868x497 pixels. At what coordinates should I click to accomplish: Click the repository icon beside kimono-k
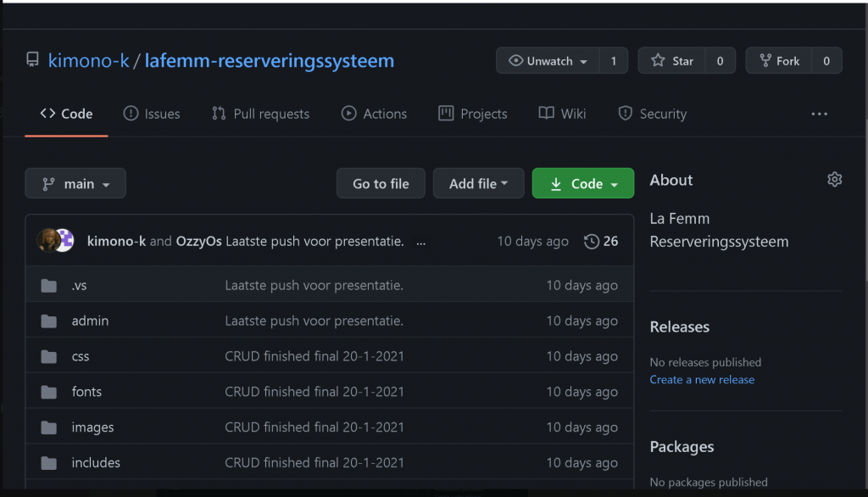(33, 60)
